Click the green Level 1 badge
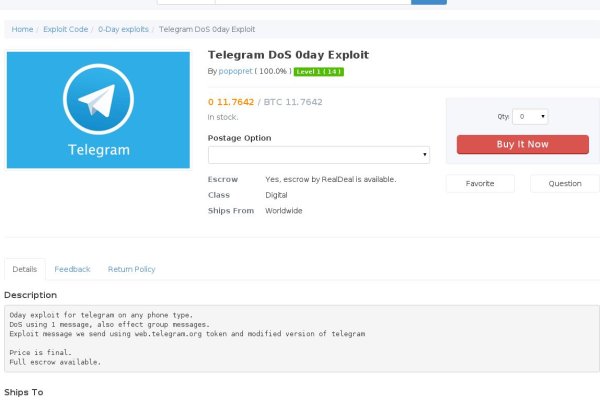The height and width of the screenshot is (400, 600). pos(319,72)
